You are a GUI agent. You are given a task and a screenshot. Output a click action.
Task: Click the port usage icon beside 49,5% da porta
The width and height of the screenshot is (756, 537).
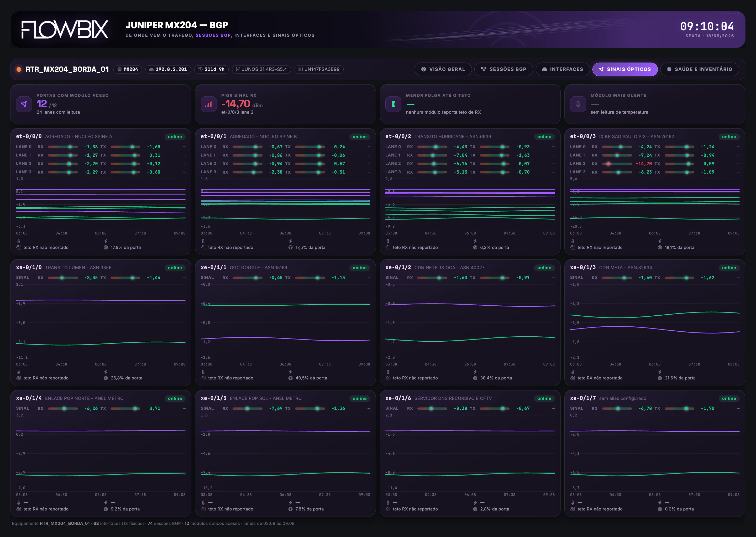point(291,378)
